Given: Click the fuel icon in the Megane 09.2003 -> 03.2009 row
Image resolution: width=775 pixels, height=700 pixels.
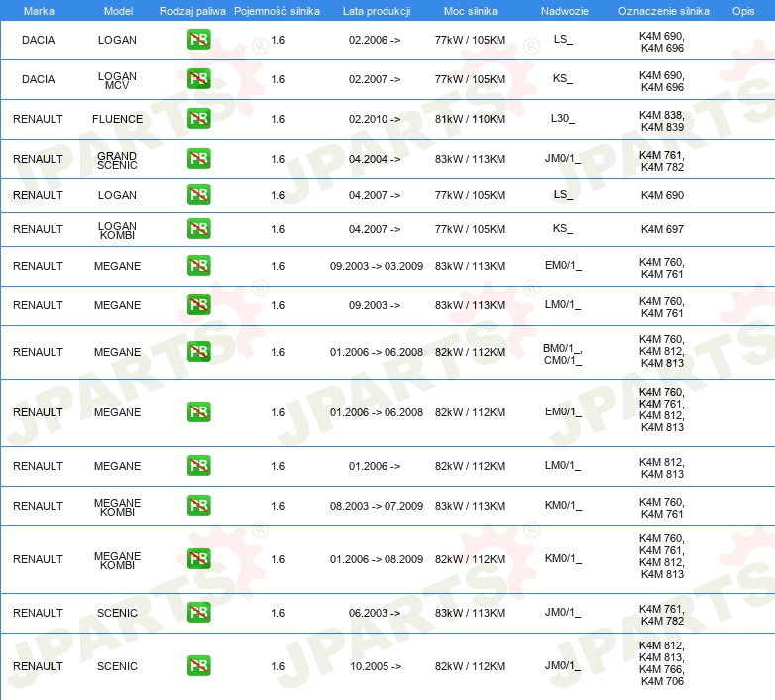Looking at the screenshot, I should coord(198,266).
